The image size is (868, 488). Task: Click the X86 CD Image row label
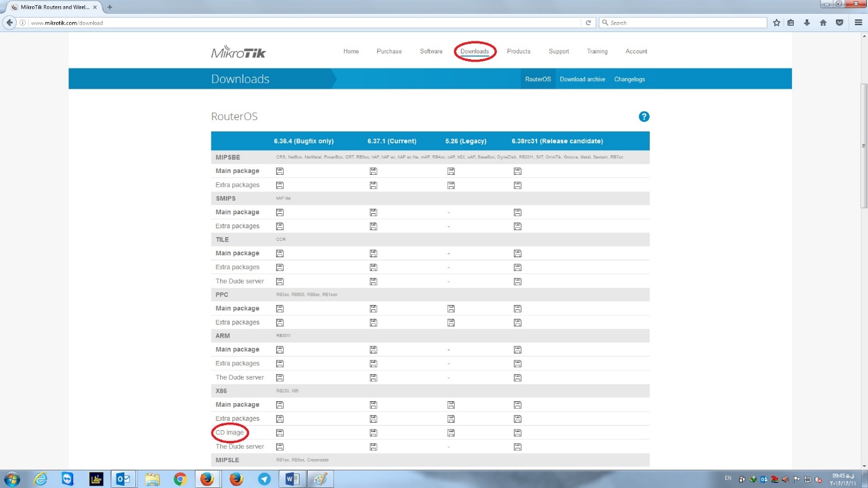click(230, 433)
